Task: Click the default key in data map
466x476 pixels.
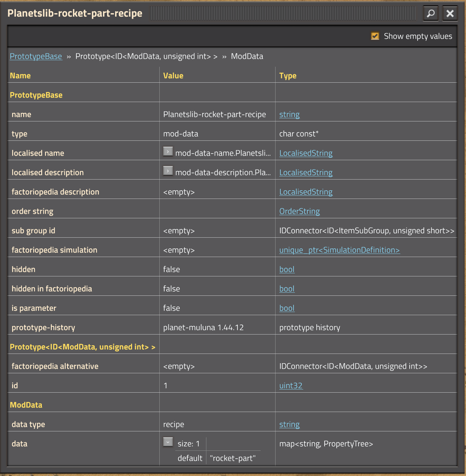Action: (190, 458)
